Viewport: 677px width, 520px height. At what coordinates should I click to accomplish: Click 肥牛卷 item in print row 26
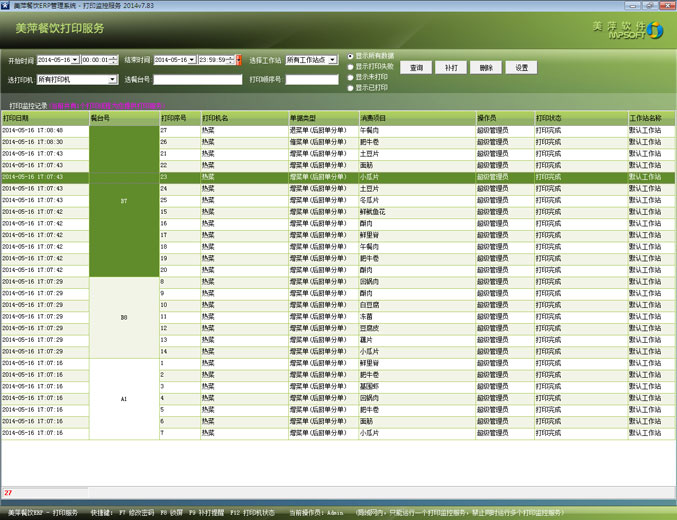[417, 142]
